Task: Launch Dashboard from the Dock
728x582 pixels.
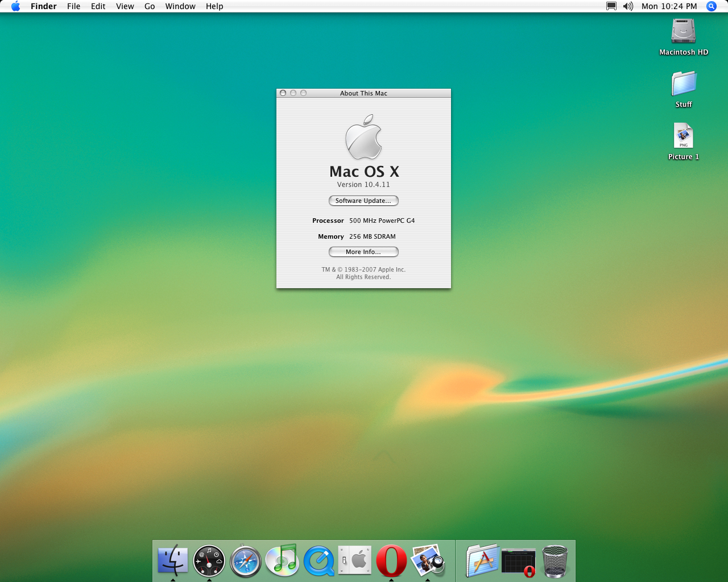Action: [209, 561]
